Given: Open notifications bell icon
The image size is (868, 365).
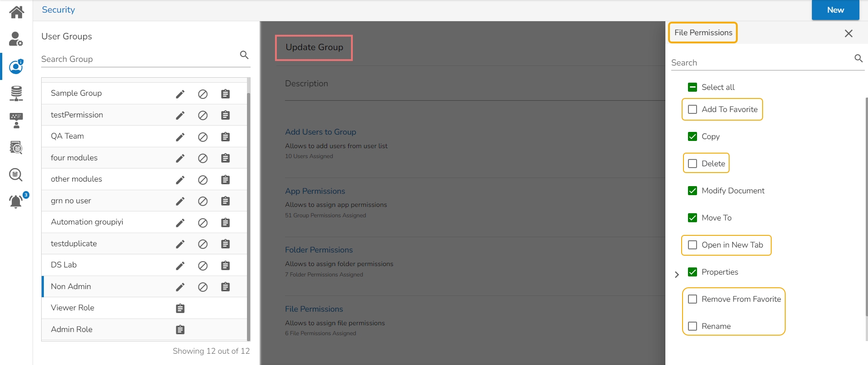Looking at the screenshot, I should point(16,201).
